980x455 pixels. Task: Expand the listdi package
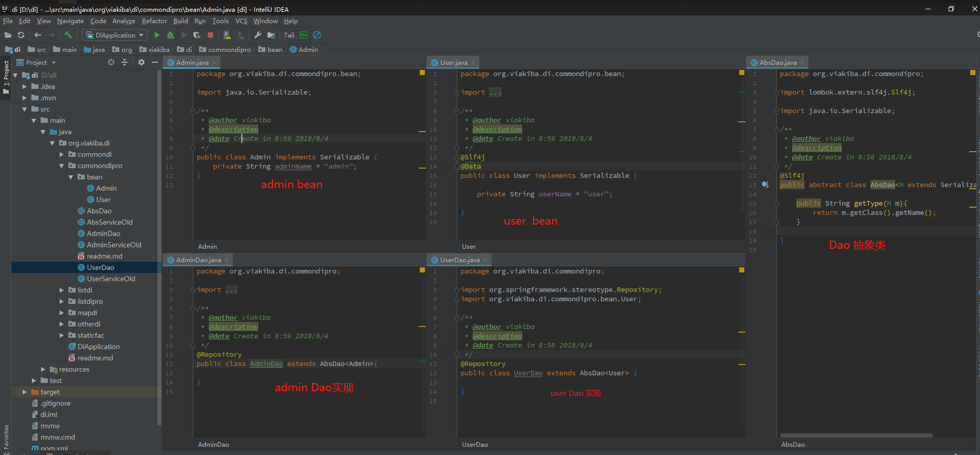[62, 290]
